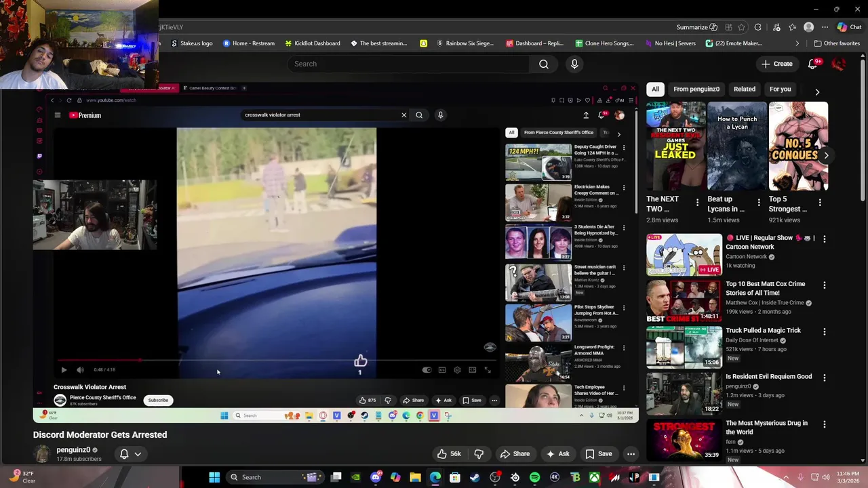Open the Other favorites folder

pyautogui.click(x=837, y=43)
